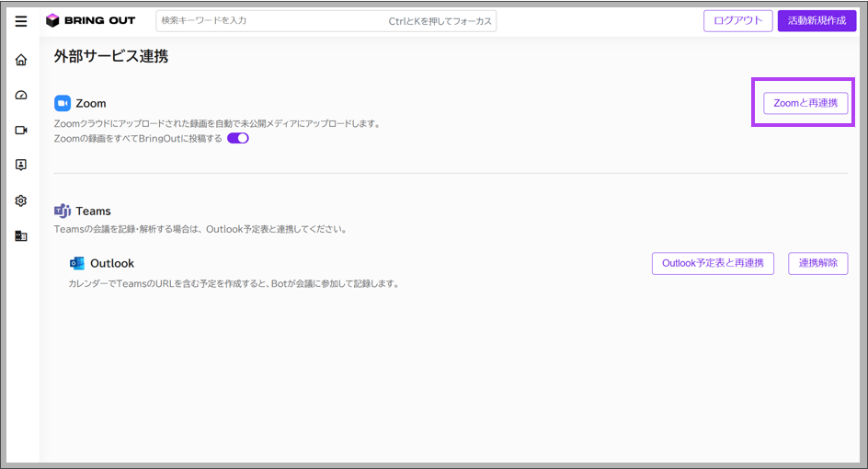Click the Teams app icon
This screenshot has height=469, width=868.
tap(63, 211)
